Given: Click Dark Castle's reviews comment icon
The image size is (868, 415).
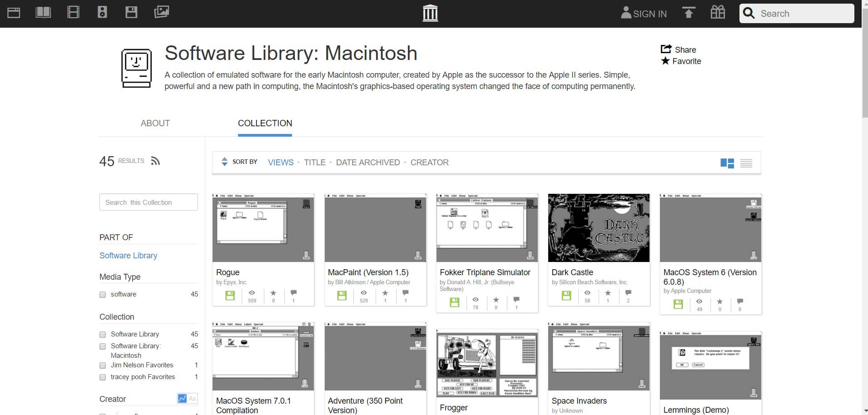Looking at the screenshot, I should pos(628,293).
